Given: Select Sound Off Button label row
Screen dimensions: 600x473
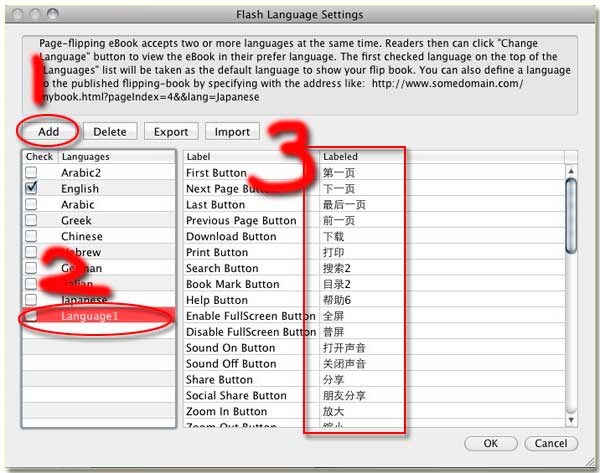Looking at the screenshot, I should [374, 364].
